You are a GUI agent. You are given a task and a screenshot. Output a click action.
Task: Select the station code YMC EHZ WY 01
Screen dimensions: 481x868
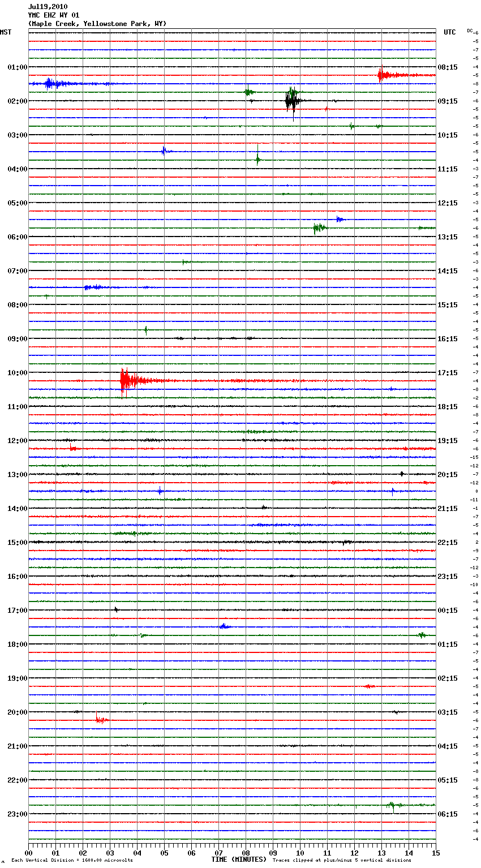point(54,15)
